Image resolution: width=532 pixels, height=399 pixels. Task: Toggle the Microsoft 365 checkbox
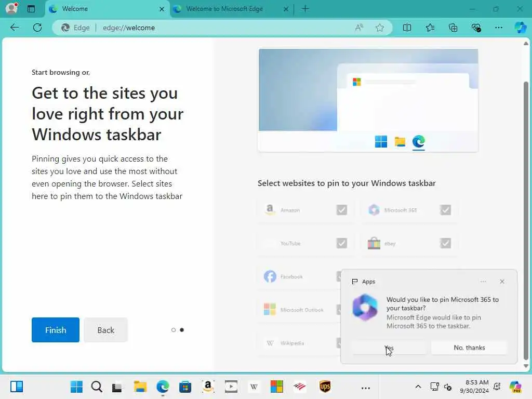coord(445,210)
